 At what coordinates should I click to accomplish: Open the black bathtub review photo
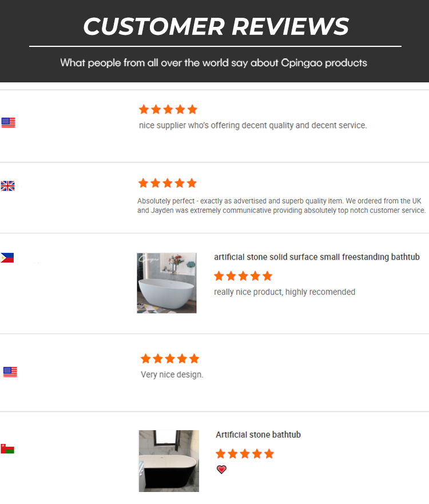pos(169,461)
